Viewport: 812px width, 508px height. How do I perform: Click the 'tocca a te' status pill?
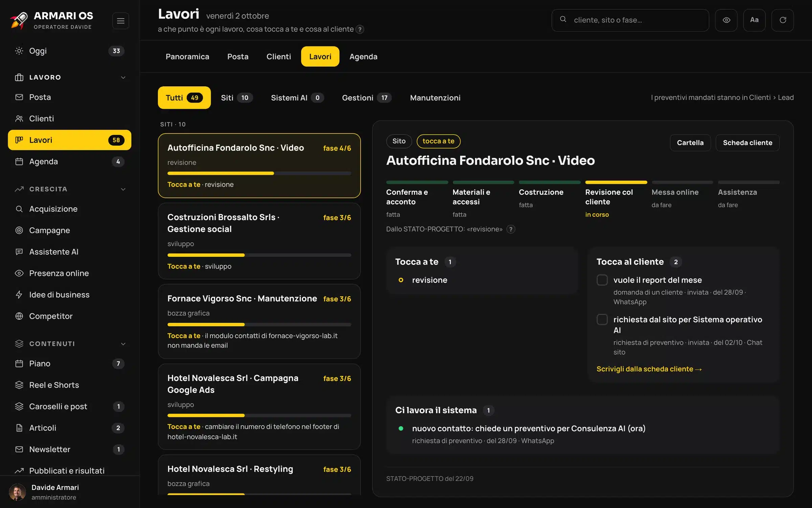[x=438, y=141]
